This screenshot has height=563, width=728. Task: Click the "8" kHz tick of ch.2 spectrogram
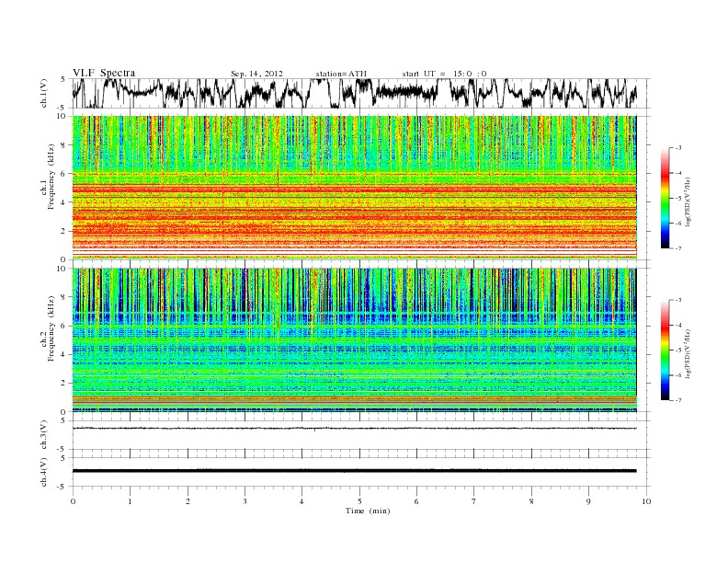[64, 297]
